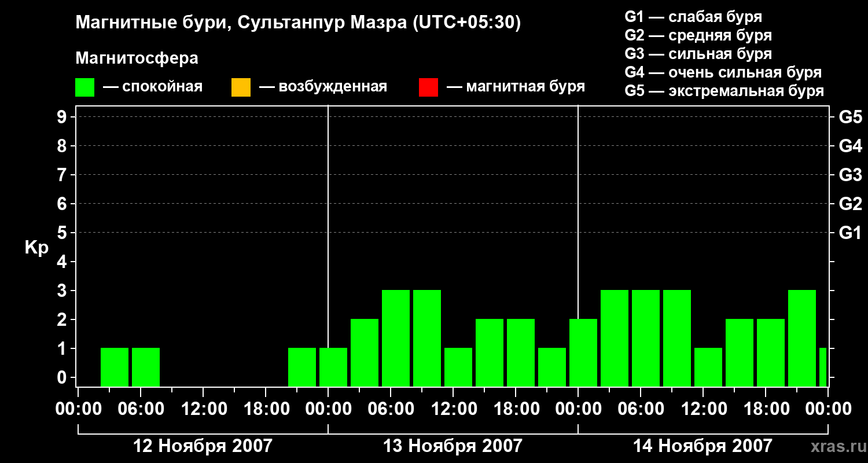Image resolution: width=868 pixels, height=463 pixels.
Task: Click the 'G3' label on right axis
Action: point(850,175)
